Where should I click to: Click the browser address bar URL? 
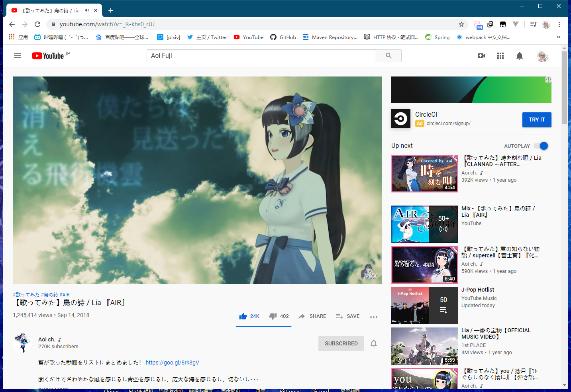pyautogui.click(x=107, y=24)
